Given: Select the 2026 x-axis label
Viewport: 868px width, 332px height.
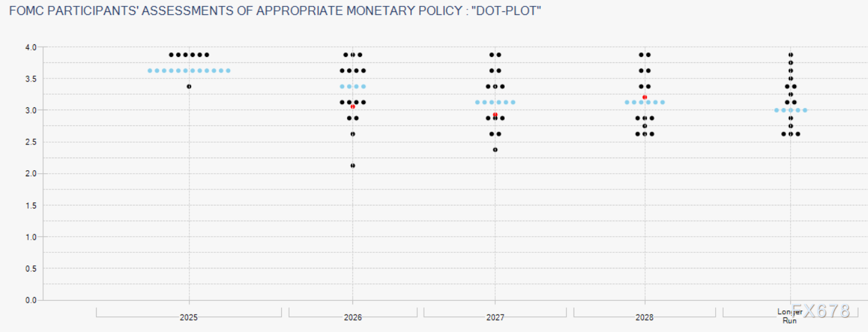Looking at the screenshot, I should 352,318.
